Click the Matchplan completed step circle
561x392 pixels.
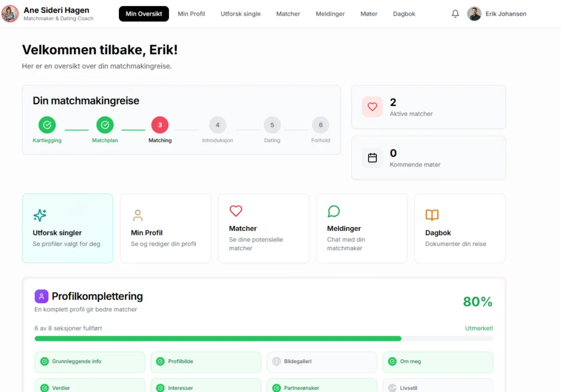pyautogui.click(x=105, y=125)
